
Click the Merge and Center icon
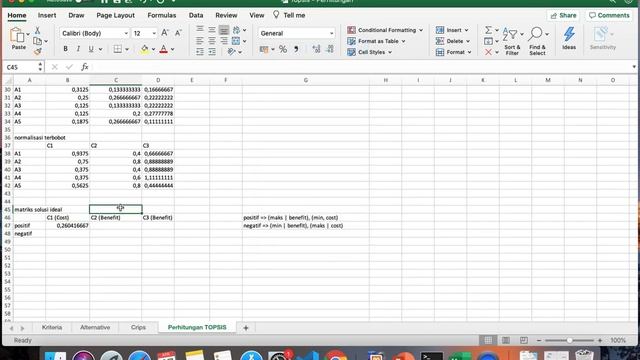[236, 41]
